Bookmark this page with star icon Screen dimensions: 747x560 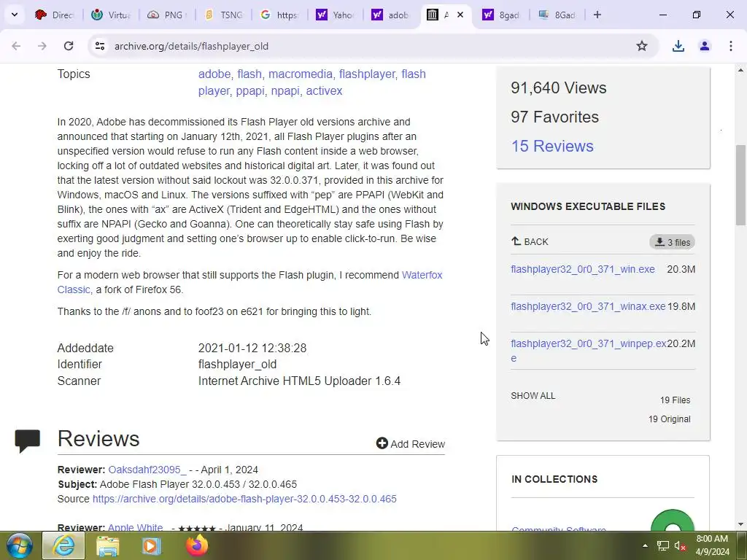[642, 46]
